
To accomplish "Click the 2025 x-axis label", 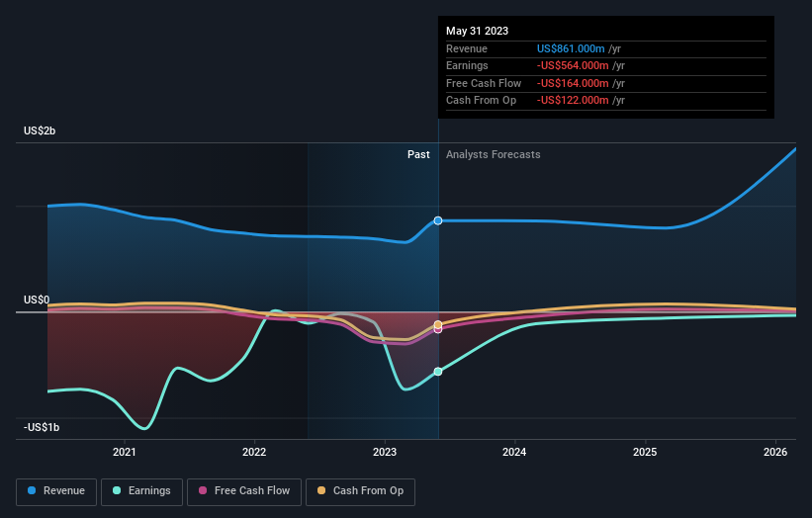I will 645,453.
